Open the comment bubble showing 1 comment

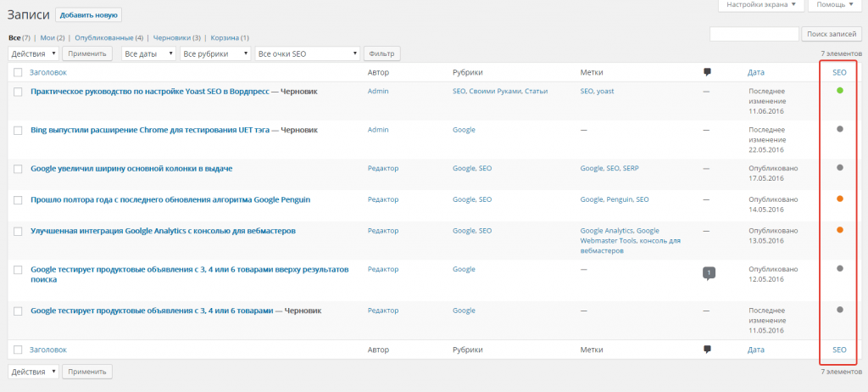pyautogui.click(x=709, y=273)
